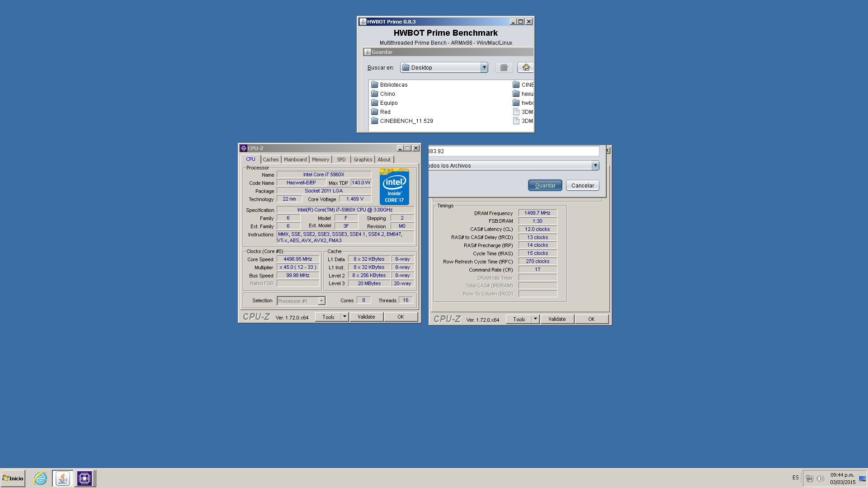
Task: Select the CINE folder in right column
Action: point(523,84)
